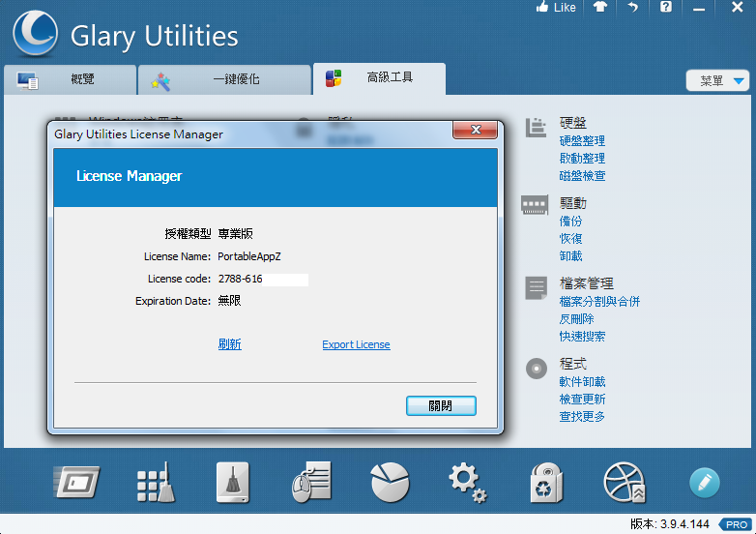Open browser assistant globe icon
This screenshot has width=756, height=534.
(x=625, y=483)
